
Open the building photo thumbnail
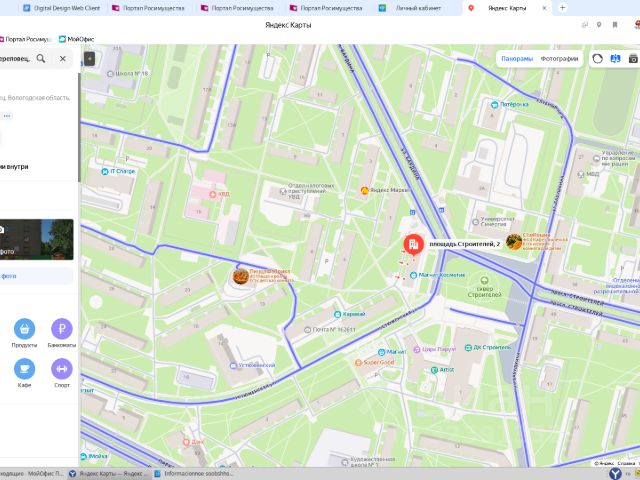tap(36, 240)
